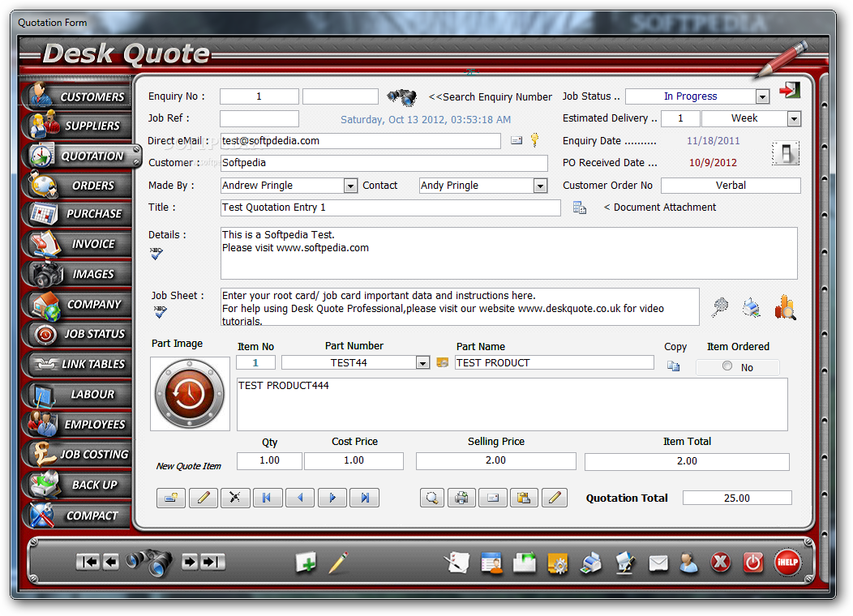This screenshot has width=853, height=616.
Task: Go to last record in bottom bar
Action: [213, 562]
